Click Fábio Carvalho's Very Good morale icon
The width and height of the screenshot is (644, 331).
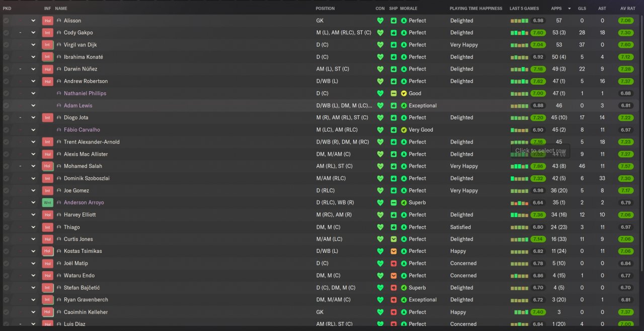[404, 130]
